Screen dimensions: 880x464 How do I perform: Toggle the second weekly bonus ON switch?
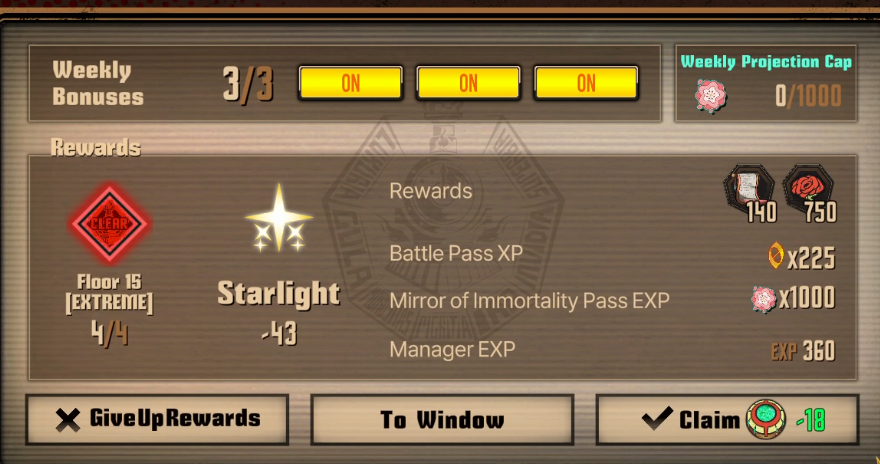tap(468, 84)
